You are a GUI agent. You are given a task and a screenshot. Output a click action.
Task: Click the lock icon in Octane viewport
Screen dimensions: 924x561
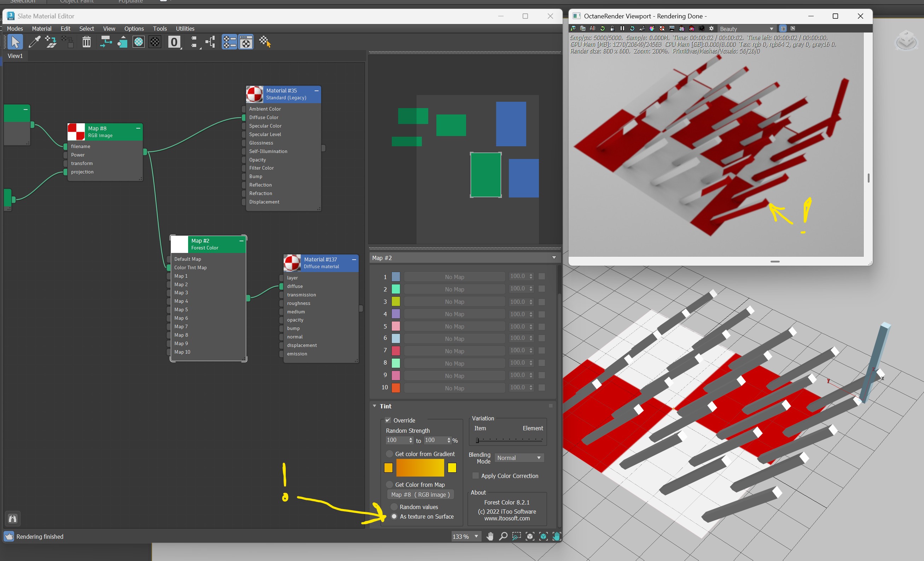[x=612, y=29]
